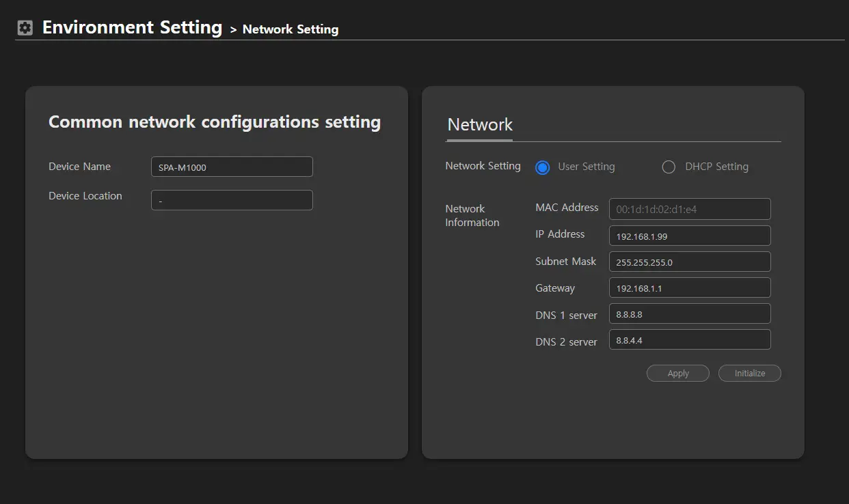Click the Device Name label
The width and height of the screenshot is (849, 504).
pyautogui.click(x=79, y=167)
